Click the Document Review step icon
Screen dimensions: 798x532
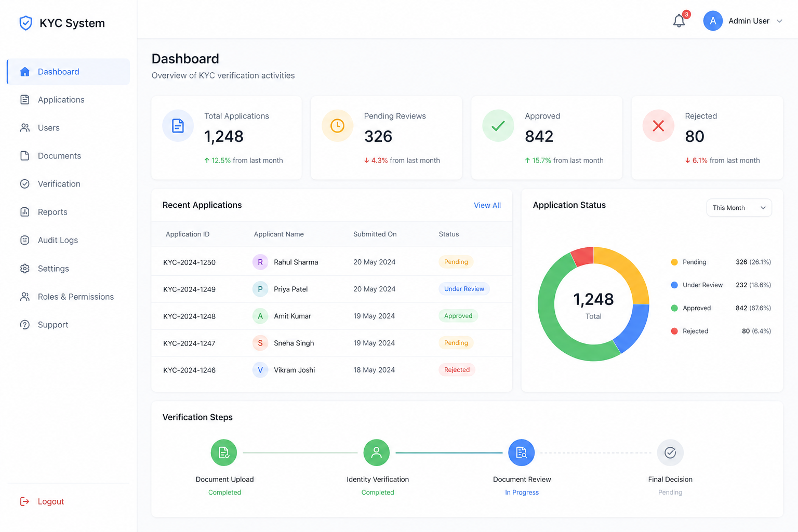(x=521, y=453)
